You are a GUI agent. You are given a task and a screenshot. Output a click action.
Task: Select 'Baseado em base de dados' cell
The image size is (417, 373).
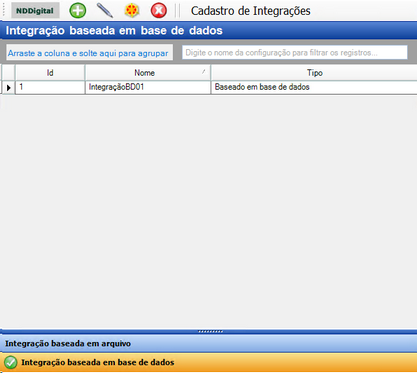(x=314, y=87)
